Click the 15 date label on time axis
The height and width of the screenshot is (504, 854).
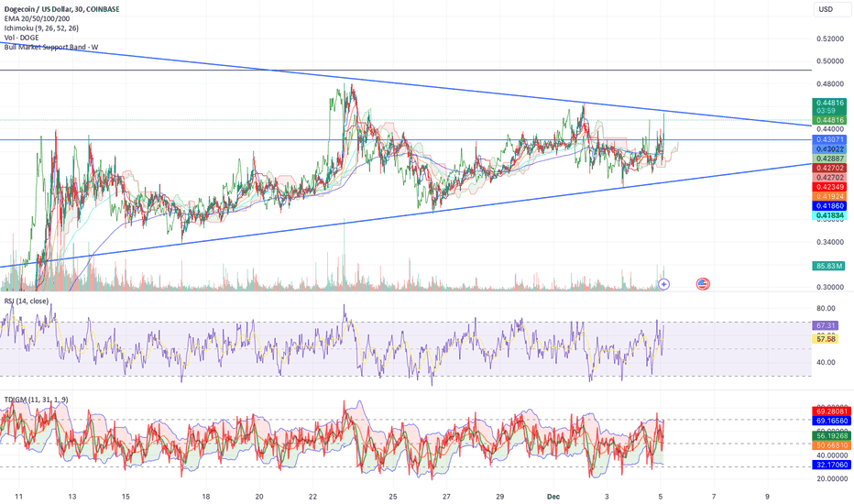coord(126,497)
